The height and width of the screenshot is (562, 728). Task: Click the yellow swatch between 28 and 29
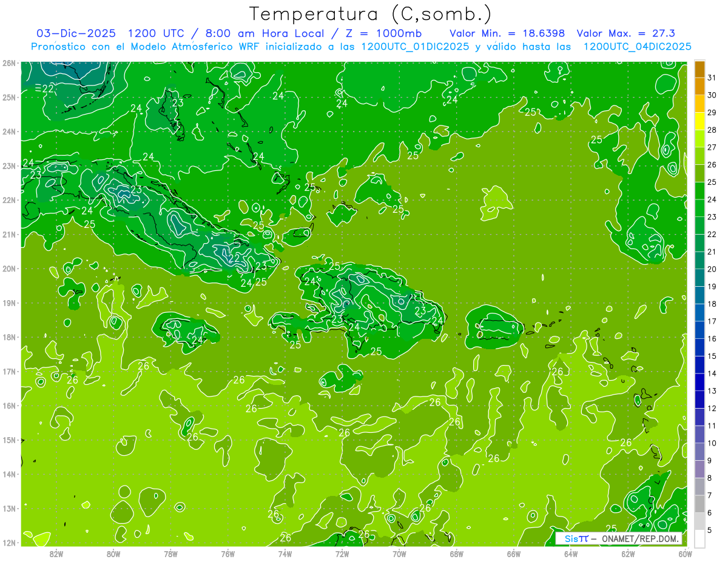[x=699, y=121]
